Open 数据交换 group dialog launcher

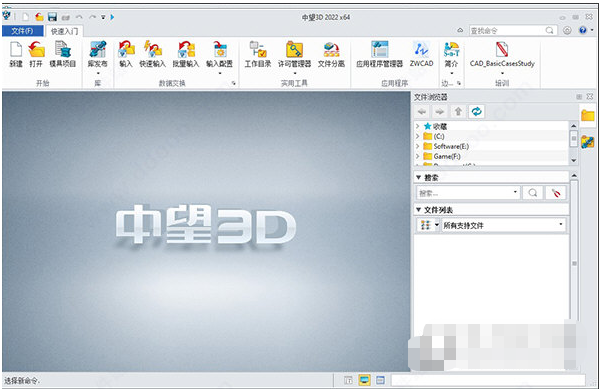point(233,83)
